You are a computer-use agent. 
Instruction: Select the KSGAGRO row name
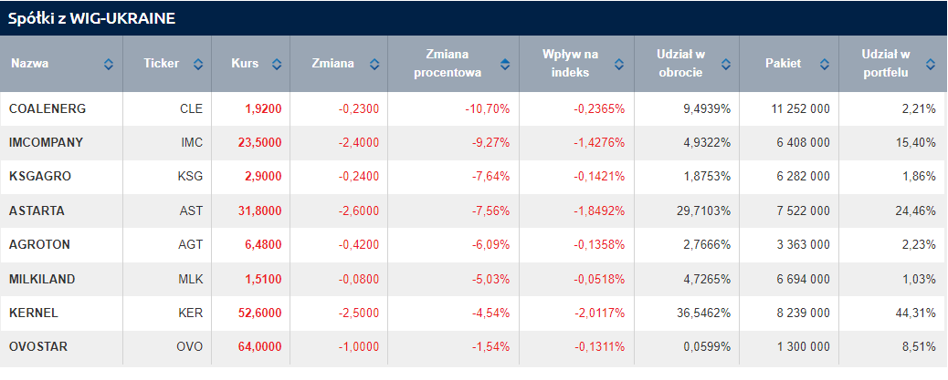(40, 176)
